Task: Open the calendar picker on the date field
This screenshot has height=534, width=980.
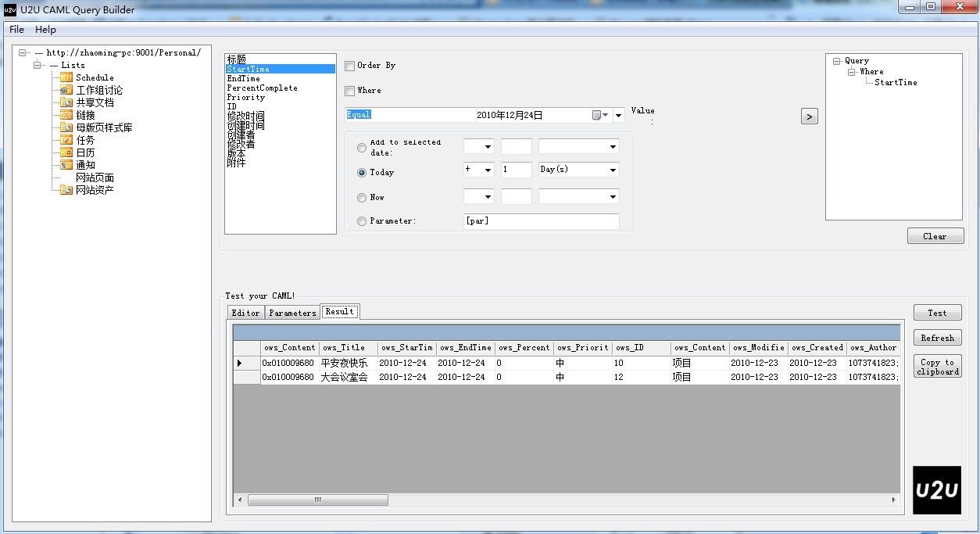Action: coord(599,115)
